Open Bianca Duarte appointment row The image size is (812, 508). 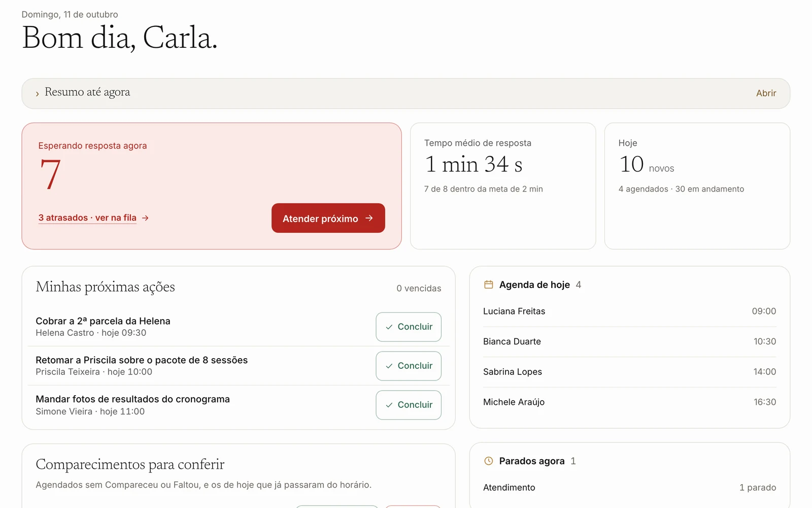(629, 341)
